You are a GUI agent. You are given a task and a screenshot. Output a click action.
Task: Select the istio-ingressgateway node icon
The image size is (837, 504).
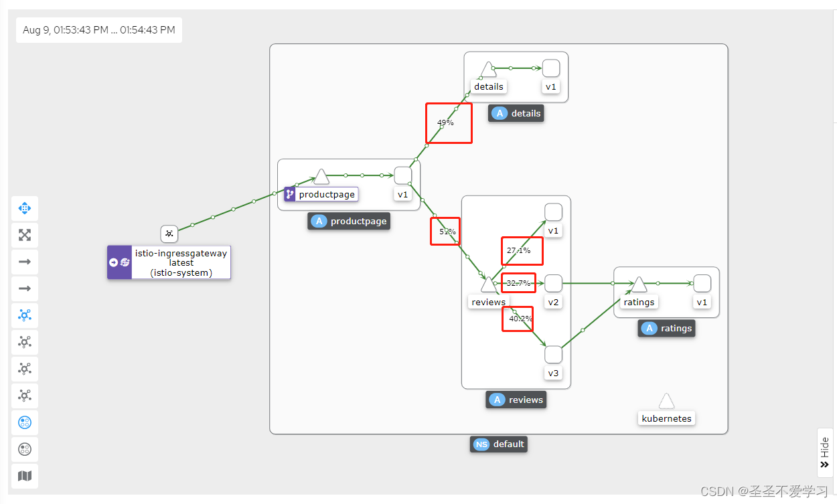(x=169, y=234)
